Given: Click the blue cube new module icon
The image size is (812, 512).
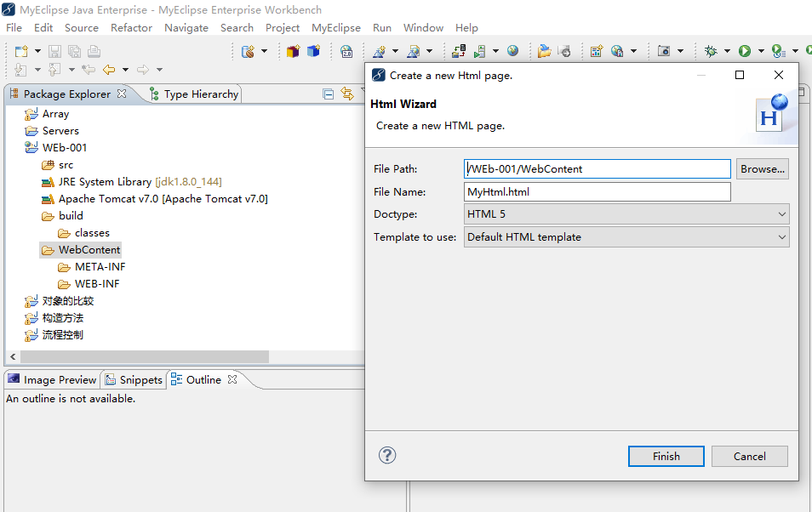Looking at the screenshot, I should click(x=313, y=51).
